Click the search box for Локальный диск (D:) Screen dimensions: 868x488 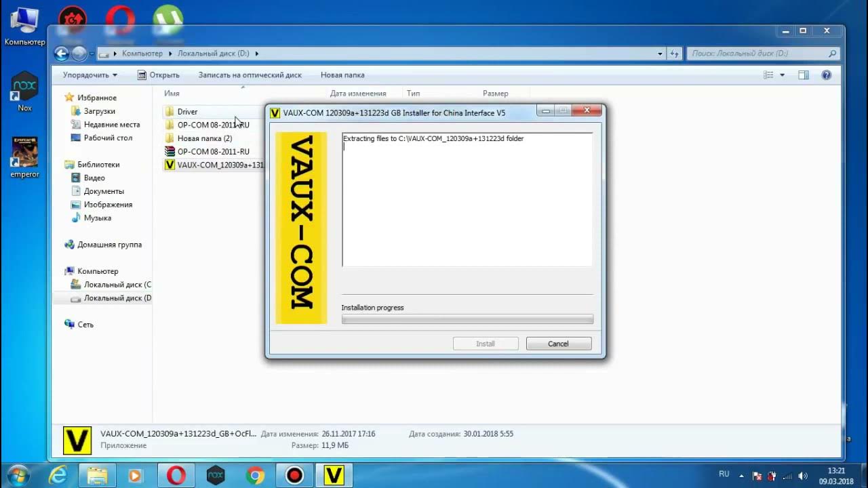(x=764, y=54)
